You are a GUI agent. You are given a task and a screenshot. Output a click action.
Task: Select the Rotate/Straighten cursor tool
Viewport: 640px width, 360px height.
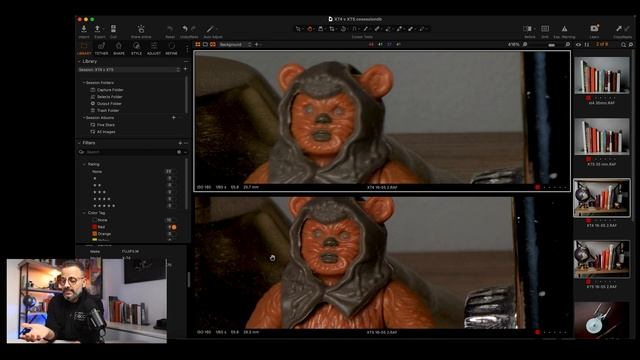[343, 29]
